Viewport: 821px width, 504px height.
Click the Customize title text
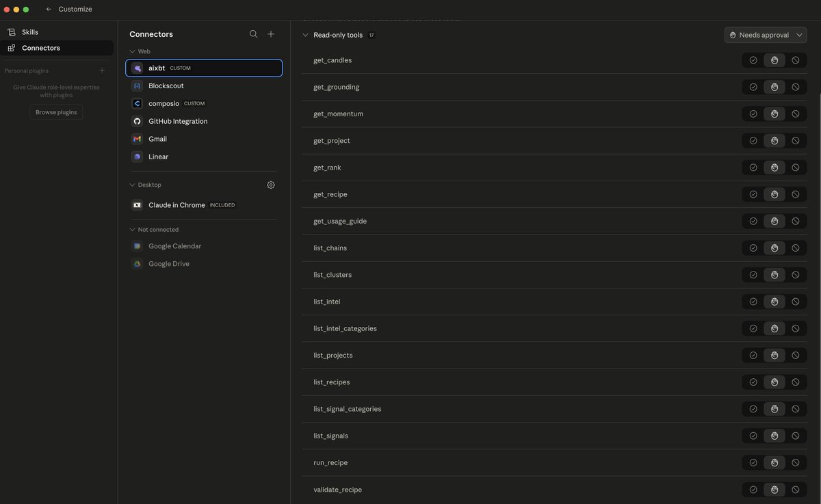pyautogui.click(x=75, y=10)
